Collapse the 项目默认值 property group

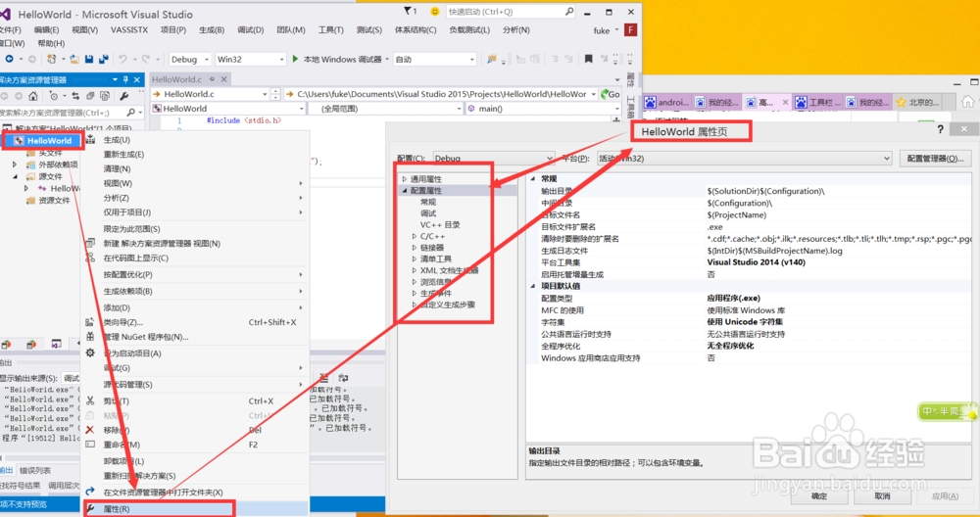533,286
